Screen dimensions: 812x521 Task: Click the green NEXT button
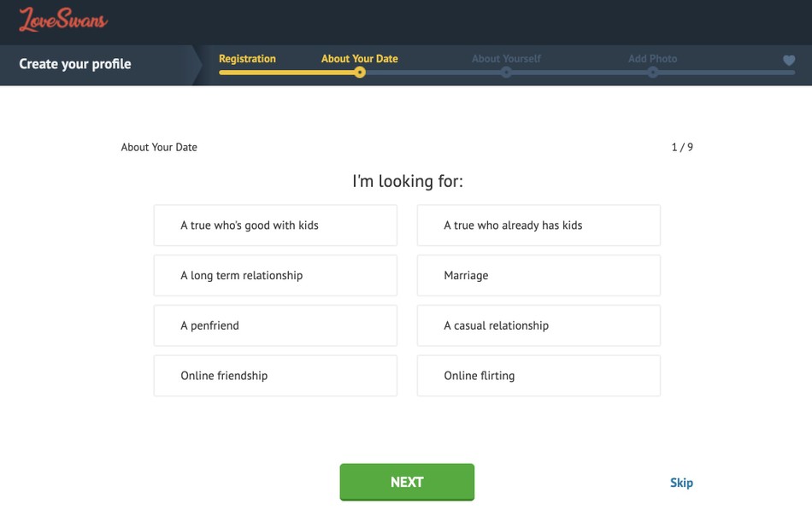[x=407, y=483]
